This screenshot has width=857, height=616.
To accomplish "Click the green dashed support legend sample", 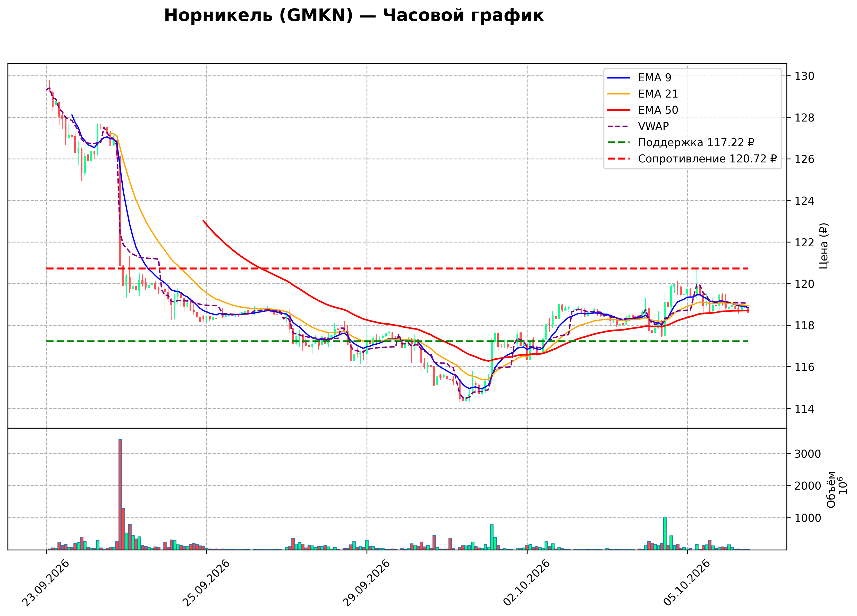I will coord(619,143).
